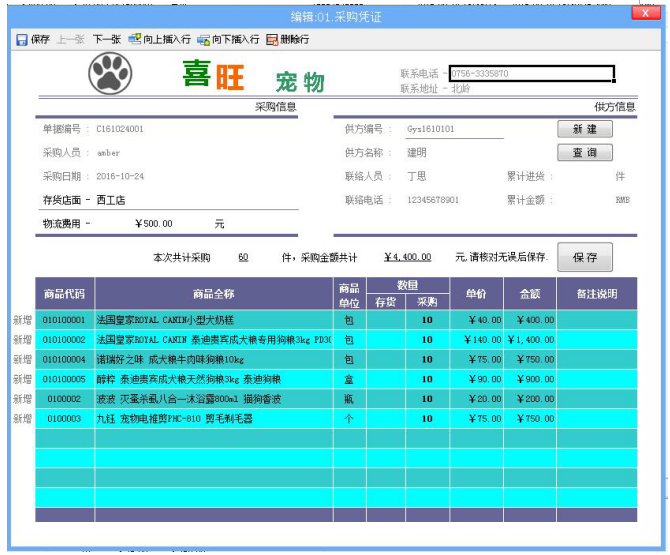Select product code 0100003 cell
Screen dimensions: 670x555
[65, 418]
